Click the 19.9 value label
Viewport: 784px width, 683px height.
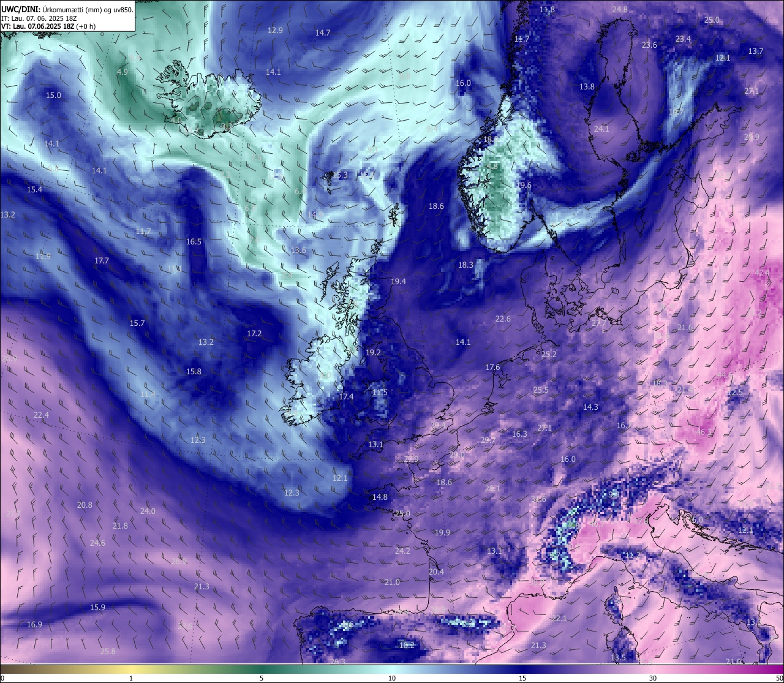point(442,533)
